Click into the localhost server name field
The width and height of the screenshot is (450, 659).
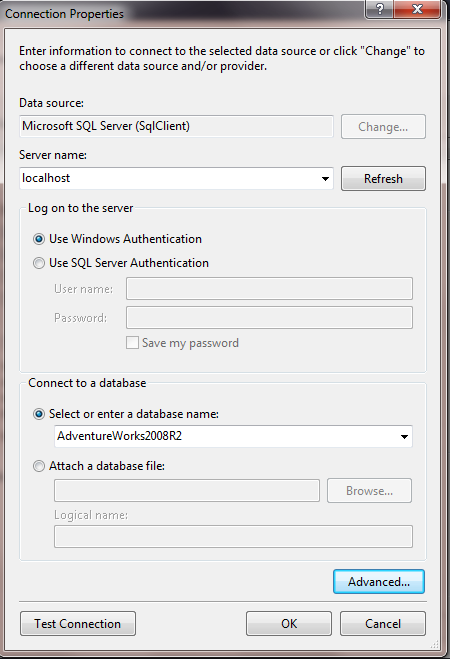point(168,178)
